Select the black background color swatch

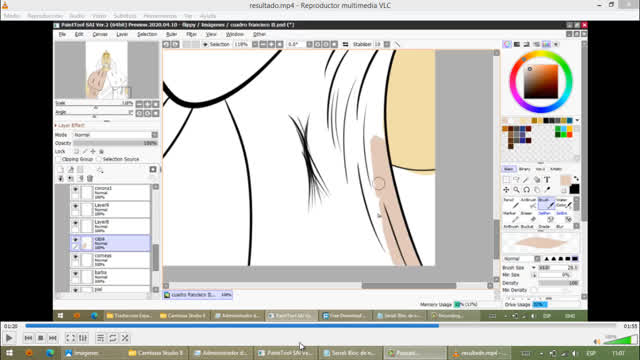click(574, 189)
